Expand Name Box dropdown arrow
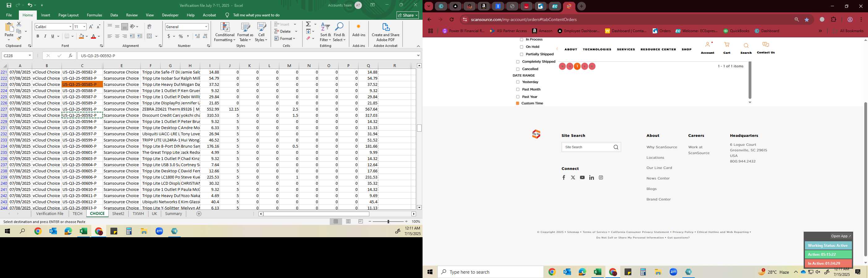This screenshot has width=868, height=278. [30, 56]
